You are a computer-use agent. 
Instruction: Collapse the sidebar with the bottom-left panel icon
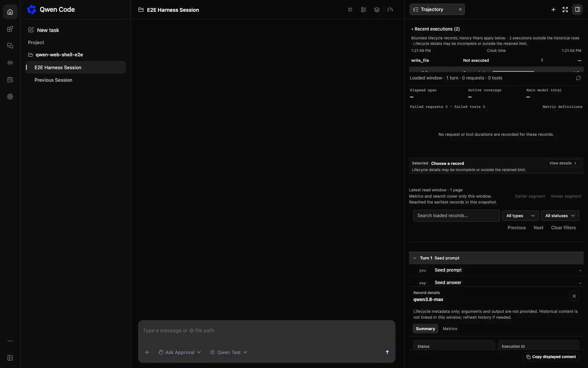[x=10, y=358]
